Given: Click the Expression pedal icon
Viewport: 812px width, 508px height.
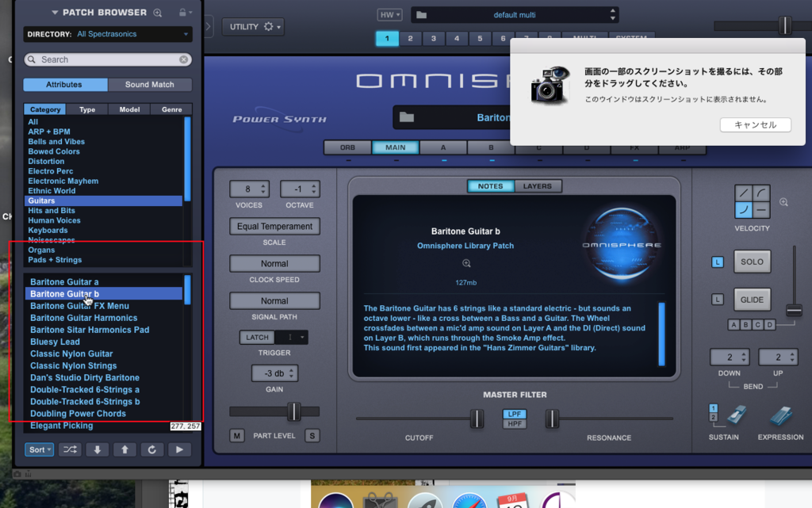Looking at the screenshot, I should point(781,415).
